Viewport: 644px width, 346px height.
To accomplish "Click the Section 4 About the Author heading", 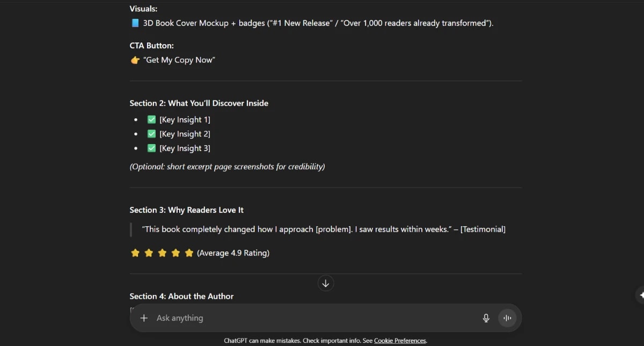I will 181,296.
